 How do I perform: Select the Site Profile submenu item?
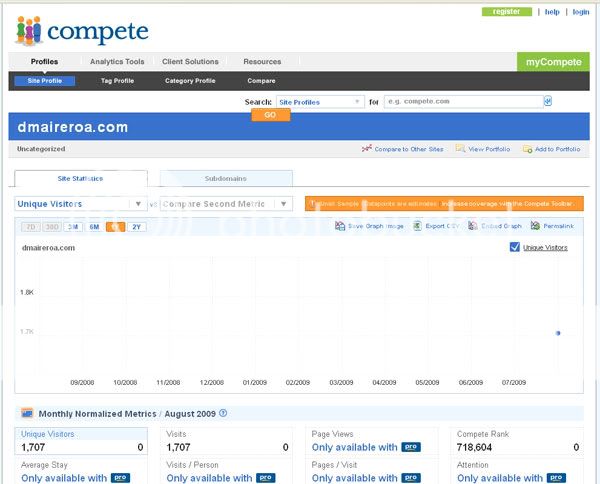pos(45,81)
